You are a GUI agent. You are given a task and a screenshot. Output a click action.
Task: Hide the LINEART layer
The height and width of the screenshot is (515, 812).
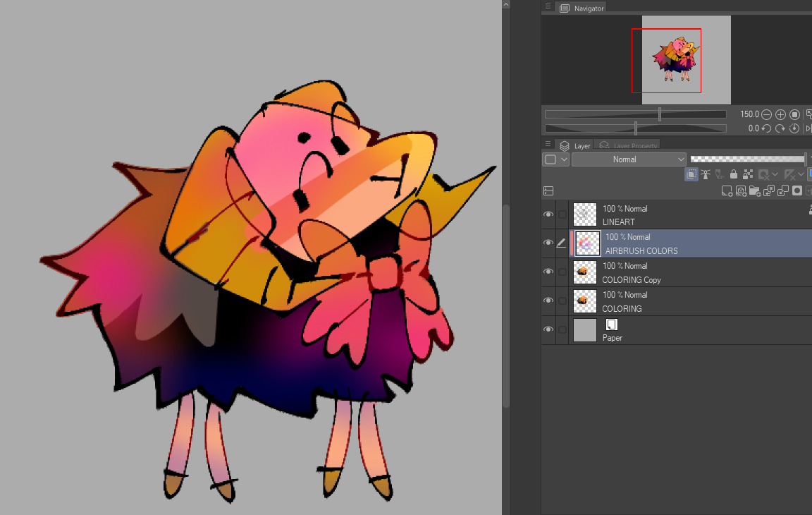(x=548, y=214)
